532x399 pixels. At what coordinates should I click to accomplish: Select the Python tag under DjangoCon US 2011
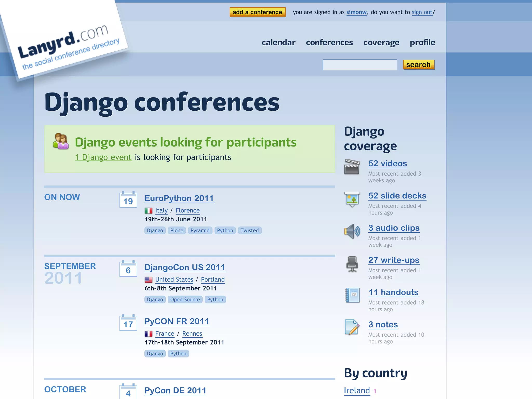215,300
